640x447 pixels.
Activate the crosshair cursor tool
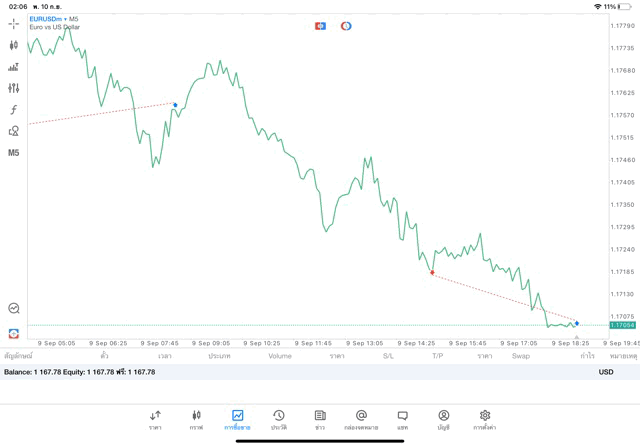pos(14,23)
